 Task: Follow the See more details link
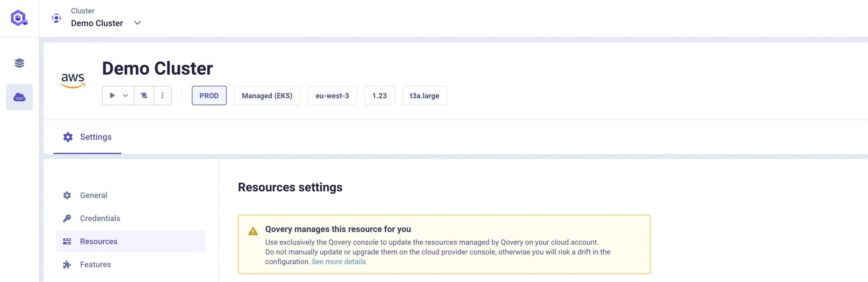(x=338, y=261)
